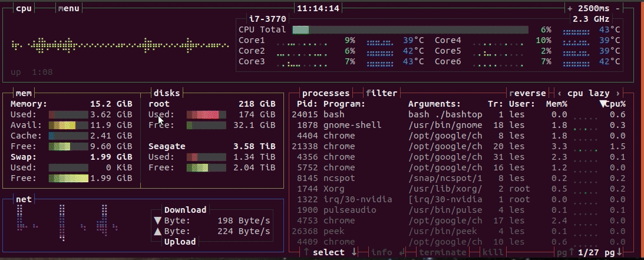This screenshot has width=644, height=260.
Task: Click the mem box title
Action: (24, 93)
